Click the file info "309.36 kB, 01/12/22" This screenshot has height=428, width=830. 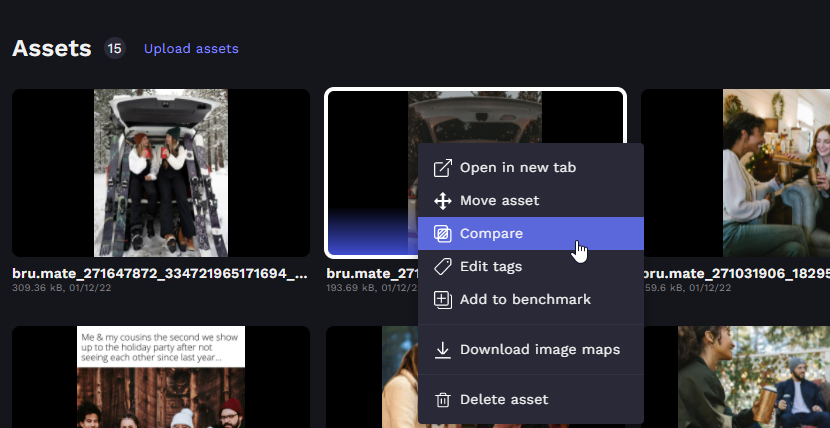61,288
